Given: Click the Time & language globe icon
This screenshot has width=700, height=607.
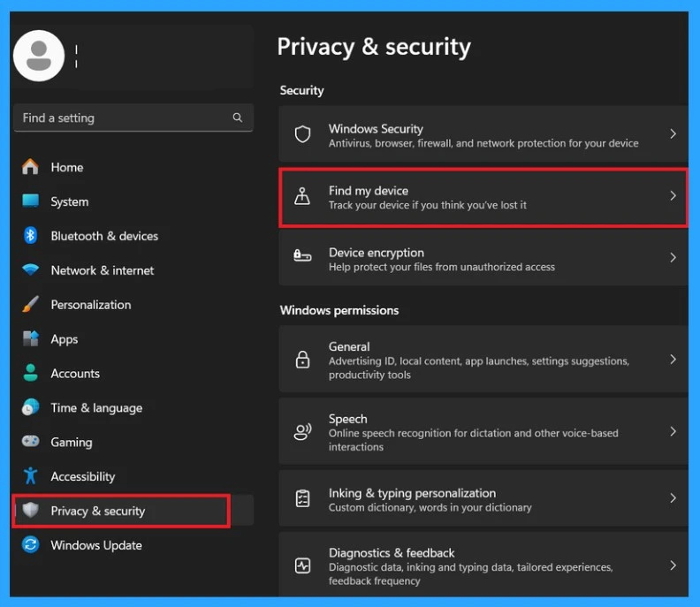Looking at the screenshot, I should (30, 407).
